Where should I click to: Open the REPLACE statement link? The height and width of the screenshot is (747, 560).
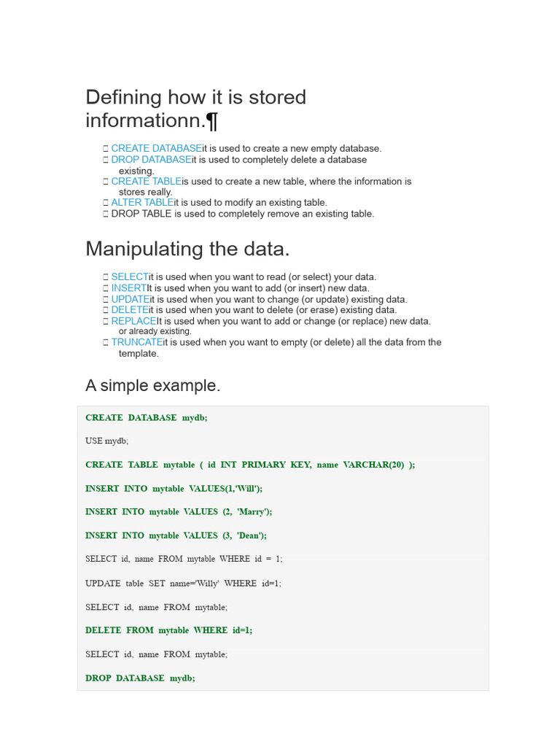133,321
